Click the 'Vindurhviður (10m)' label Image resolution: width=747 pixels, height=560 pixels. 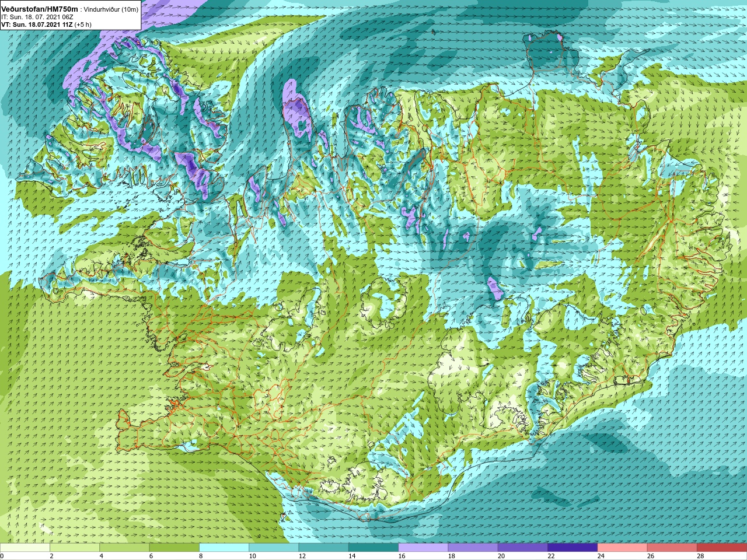click(x=111, y=10)
